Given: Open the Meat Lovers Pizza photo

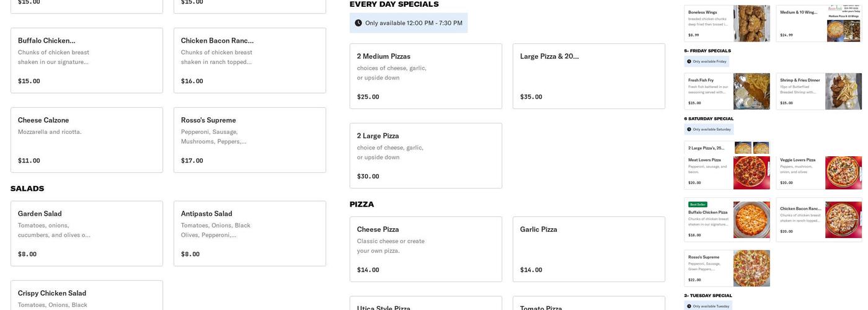Looking at the screenshot, I should (x=751, y=172).
